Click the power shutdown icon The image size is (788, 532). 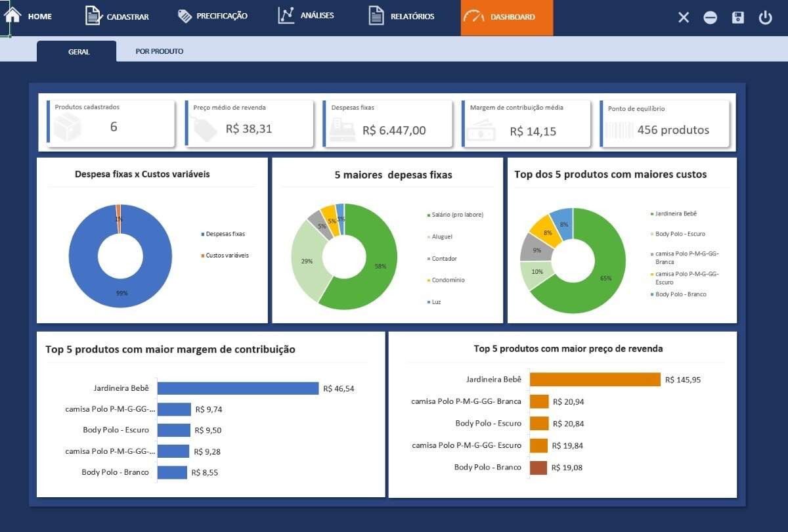[765, 18]
